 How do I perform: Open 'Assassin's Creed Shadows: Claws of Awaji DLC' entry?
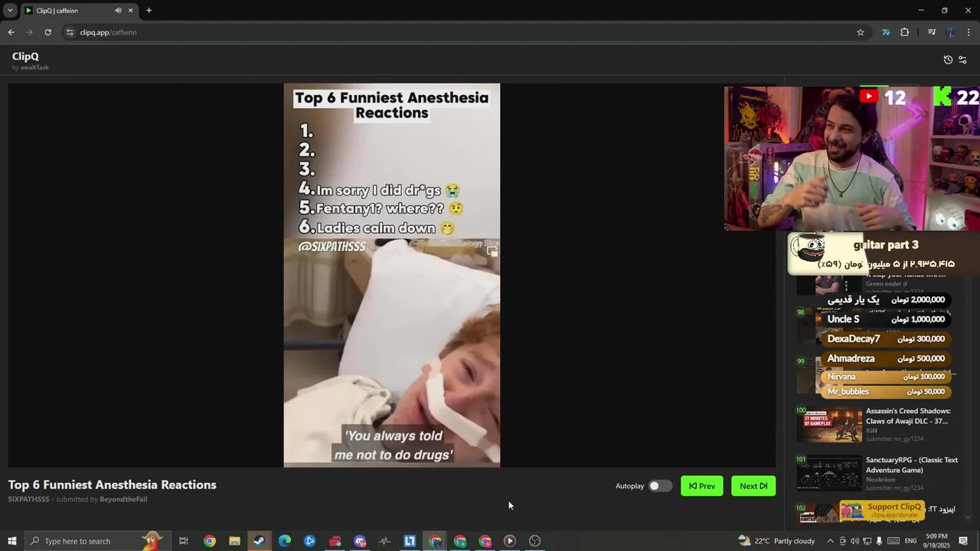click(x=908, y=416)
